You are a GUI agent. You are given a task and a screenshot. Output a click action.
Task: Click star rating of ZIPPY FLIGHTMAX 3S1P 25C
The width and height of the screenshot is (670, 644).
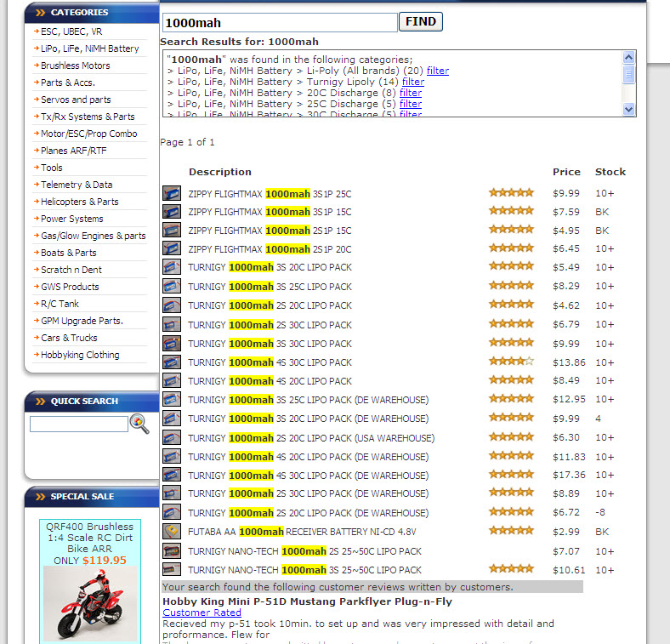[x=512, y=192]
